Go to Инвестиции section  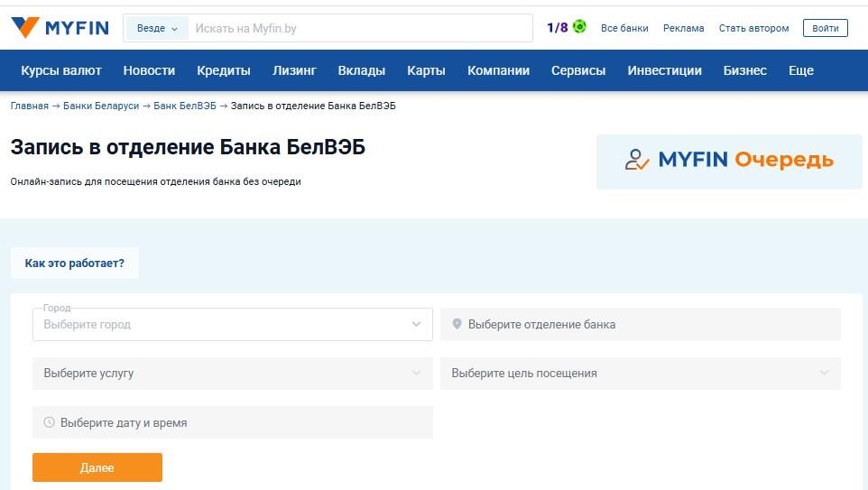tap(664, 70)
